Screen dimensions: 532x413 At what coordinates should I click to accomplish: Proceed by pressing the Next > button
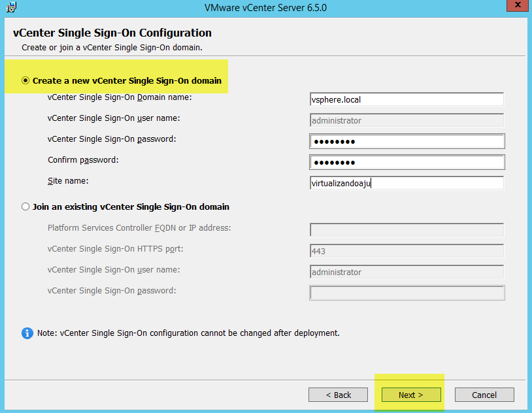click(411, 395)
